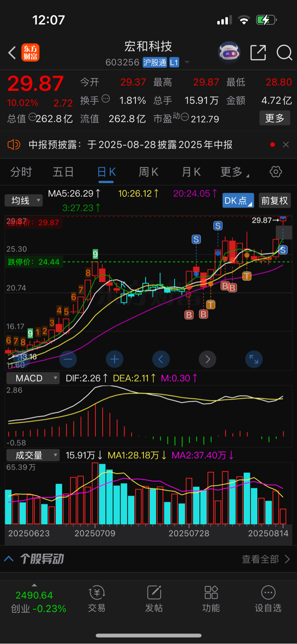Tap the 沪股通 badge
This screenshot has height=644, width=297.
click(x=155, y=62)
